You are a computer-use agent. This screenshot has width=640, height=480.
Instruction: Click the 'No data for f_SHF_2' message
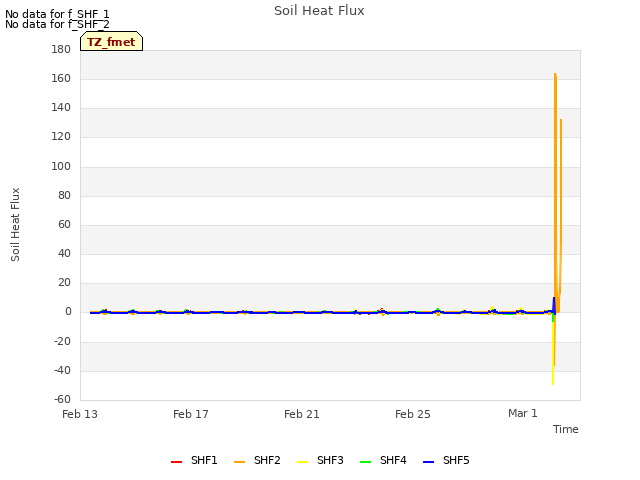(x=57, y=24)
